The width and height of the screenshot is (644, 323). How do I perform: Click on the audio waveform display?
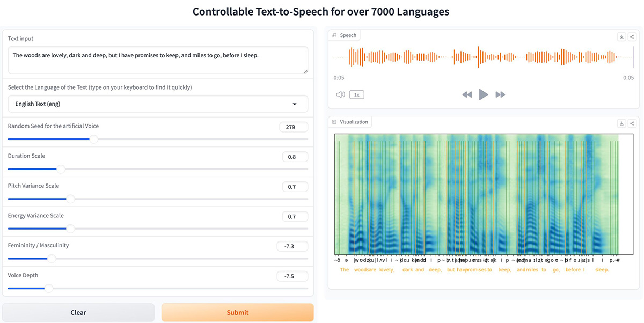483,57
